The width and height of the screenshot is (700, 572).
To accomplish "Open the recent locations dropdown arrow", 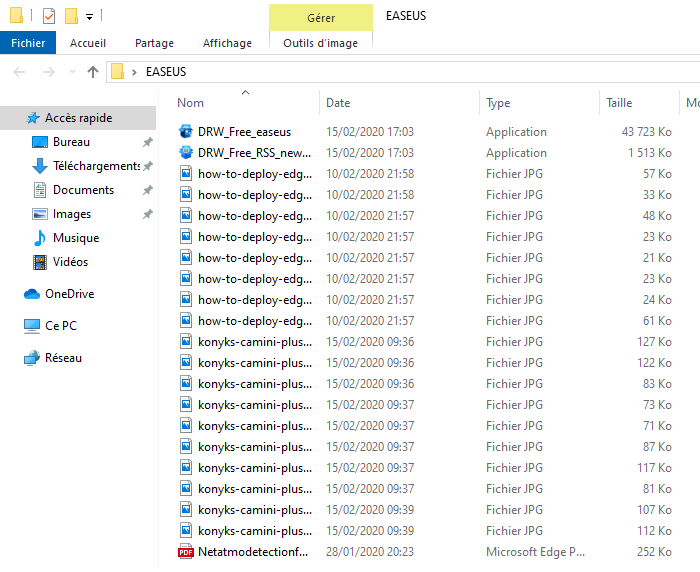I will tap(72, 72).
